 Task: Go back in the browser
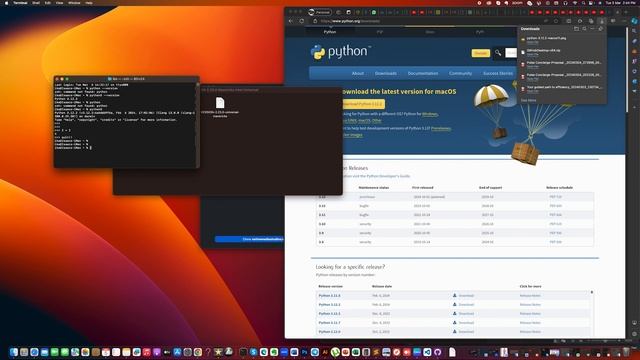pyautogui.click(x=291, y=21)
